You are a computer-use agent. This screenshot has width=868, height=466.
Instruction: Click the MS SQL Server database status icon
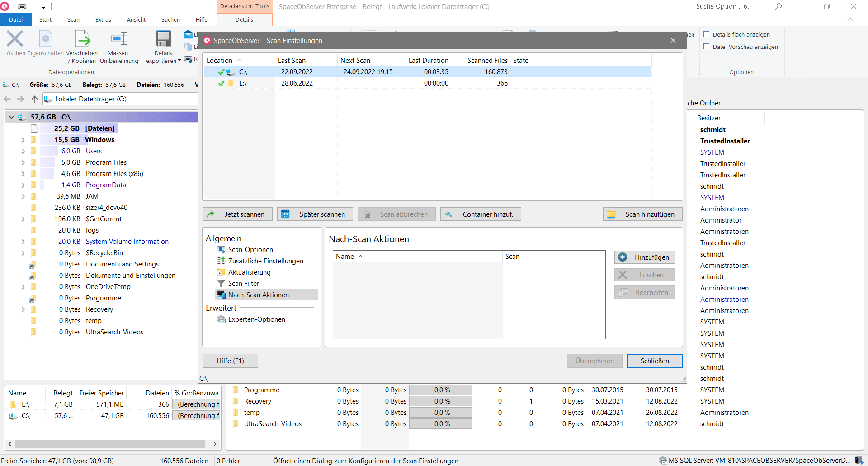663,461
